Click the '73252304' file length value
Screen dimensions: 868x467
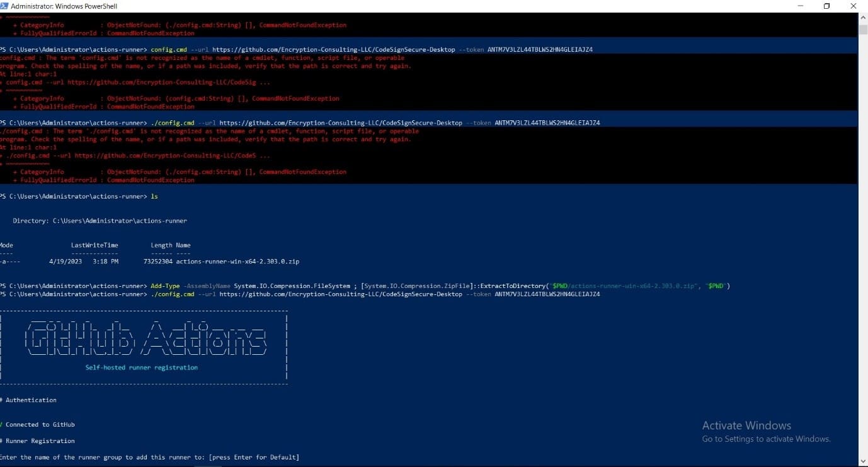coord(158,261)
